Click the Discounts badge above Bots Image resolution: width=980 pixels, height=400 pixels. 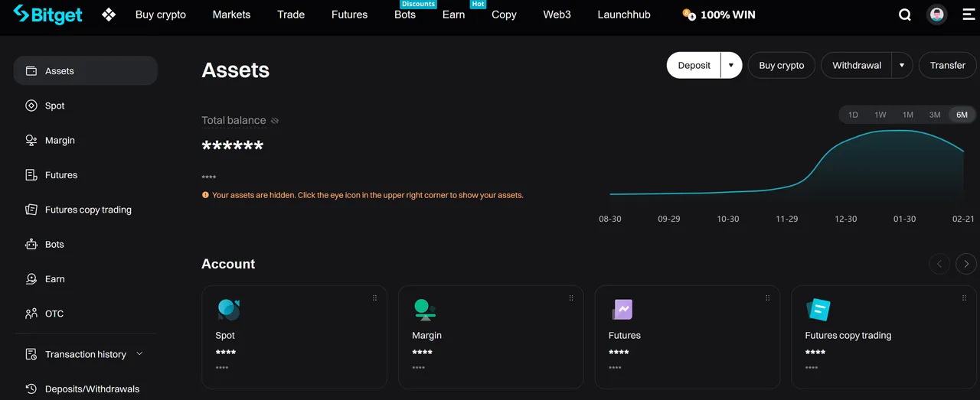pyautogui.click(x=419, y=4)
